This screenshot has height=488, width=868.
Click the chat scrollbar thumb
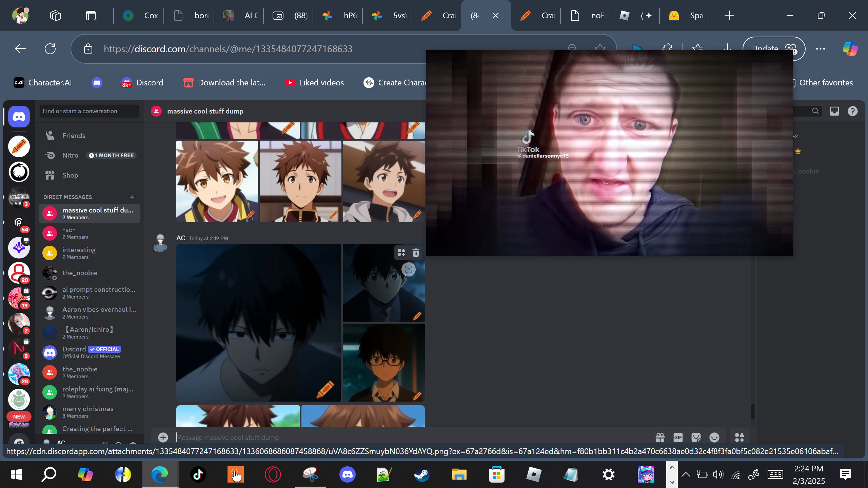(753, 411)
